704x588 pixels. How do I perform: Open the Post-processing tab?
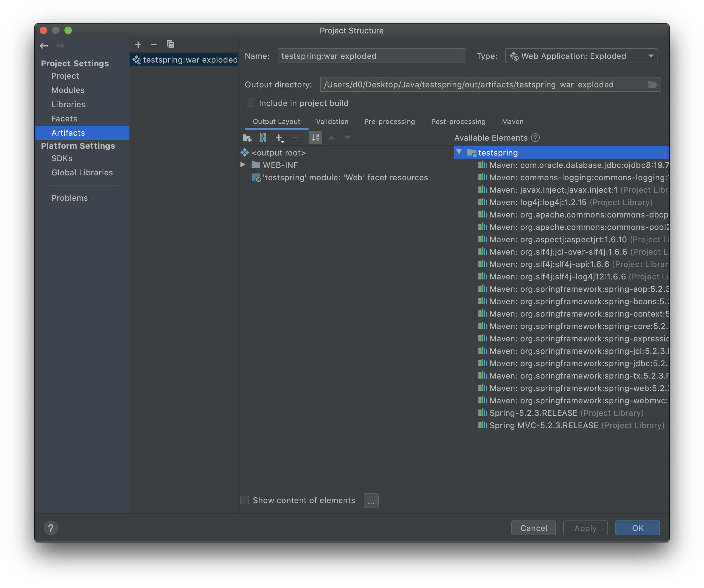point(458,121)
